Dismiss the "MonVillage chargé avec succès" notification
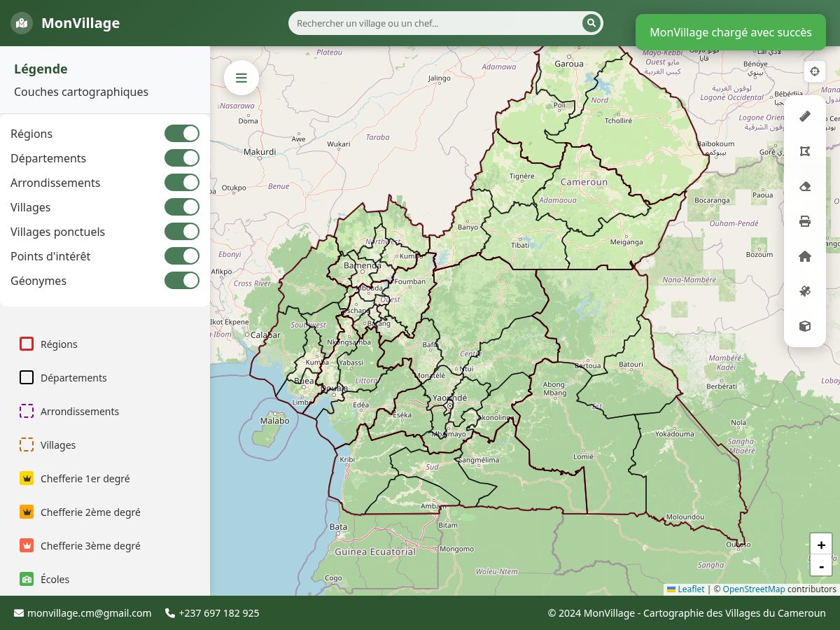The image size is (840, 630). 731,32
